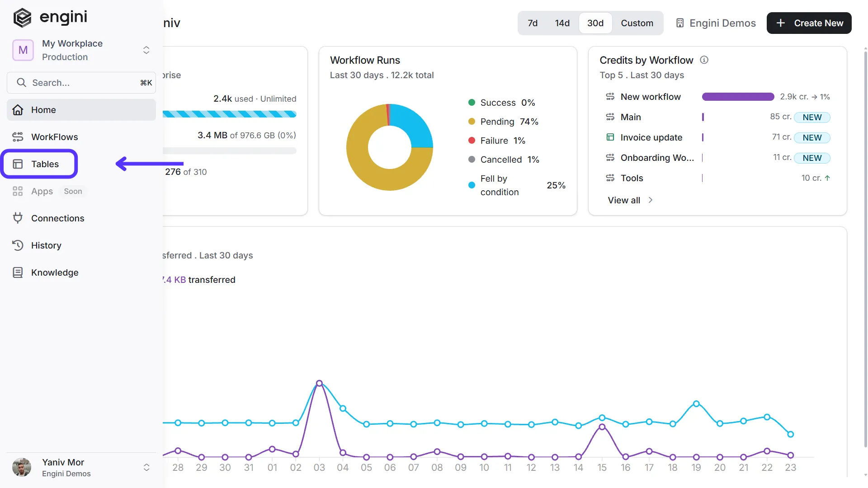Viewport: 868px width, 488px height.
Task: Click the Cancelled 1% legend entry
Action: 504,160
